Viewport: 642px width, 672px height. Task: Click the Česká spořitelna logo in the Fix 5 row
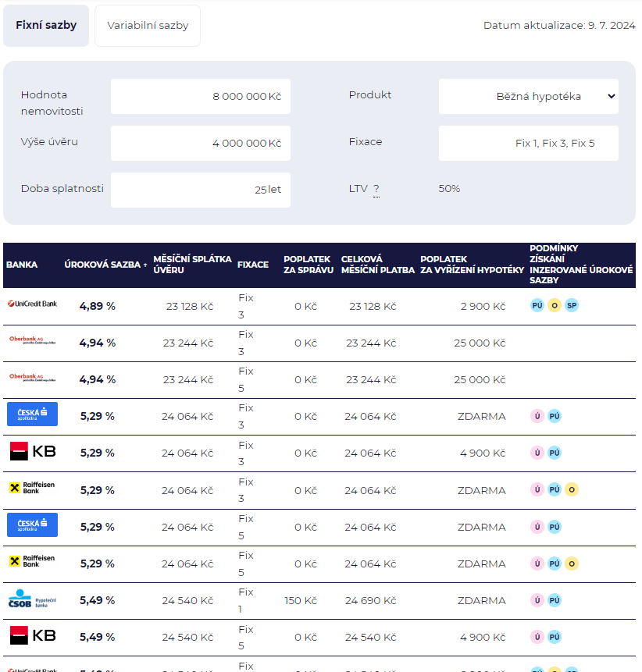point(32,525)
